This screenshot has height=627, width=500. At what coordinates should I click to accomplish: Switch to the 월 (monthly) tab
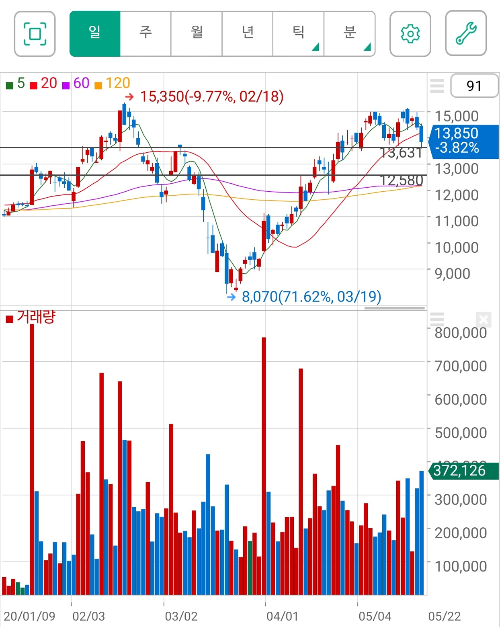(x=196, y=34)
